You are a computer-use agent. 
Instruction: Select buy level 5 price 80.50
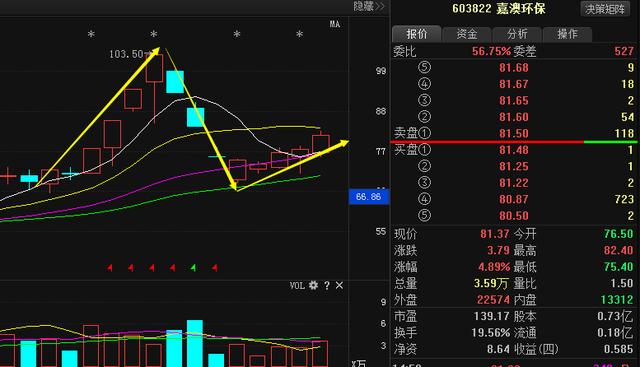[x=513, y=216]
